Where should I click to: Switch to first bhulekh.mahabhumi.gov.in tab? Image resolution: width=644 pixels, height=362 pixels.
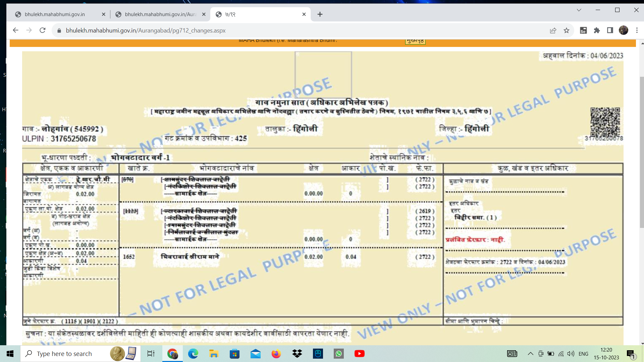55,14
